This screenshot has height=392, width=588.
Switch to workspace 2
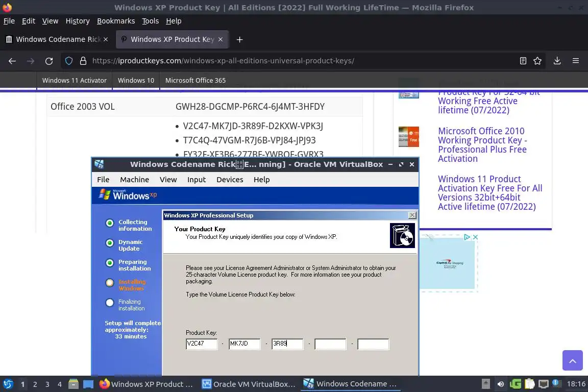[35, 384]
